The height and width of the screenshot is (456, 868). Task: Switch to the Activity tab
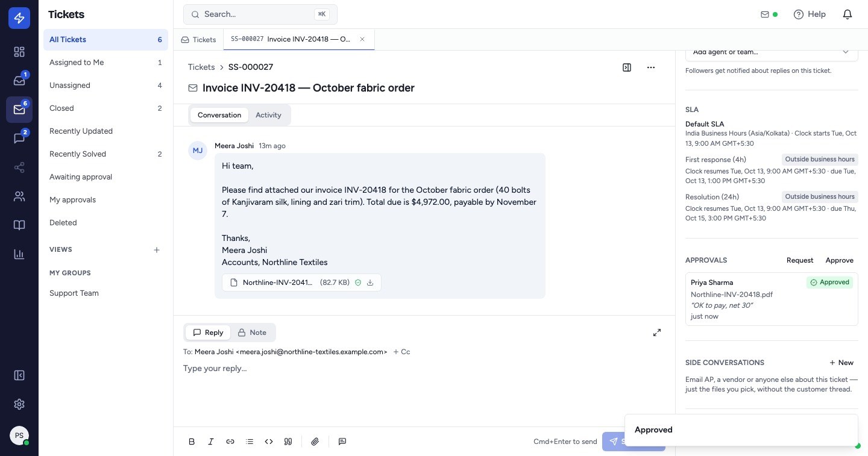tap(268, 115)
